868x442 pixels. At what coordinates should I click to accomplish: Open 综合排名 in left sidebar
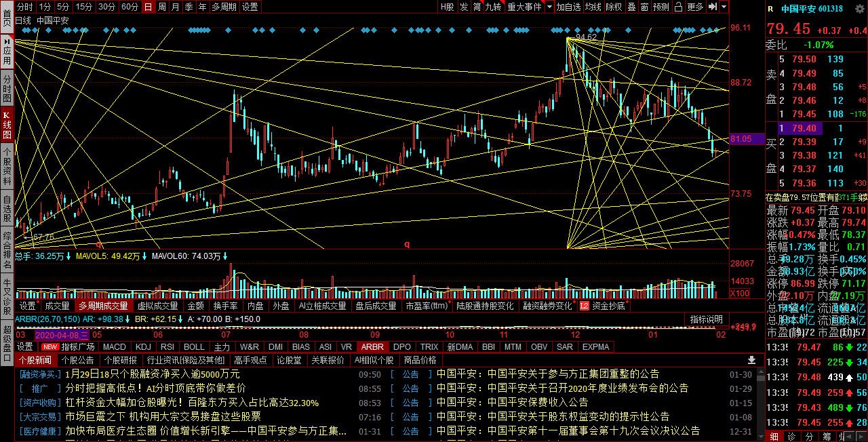[x=7, y=250]
